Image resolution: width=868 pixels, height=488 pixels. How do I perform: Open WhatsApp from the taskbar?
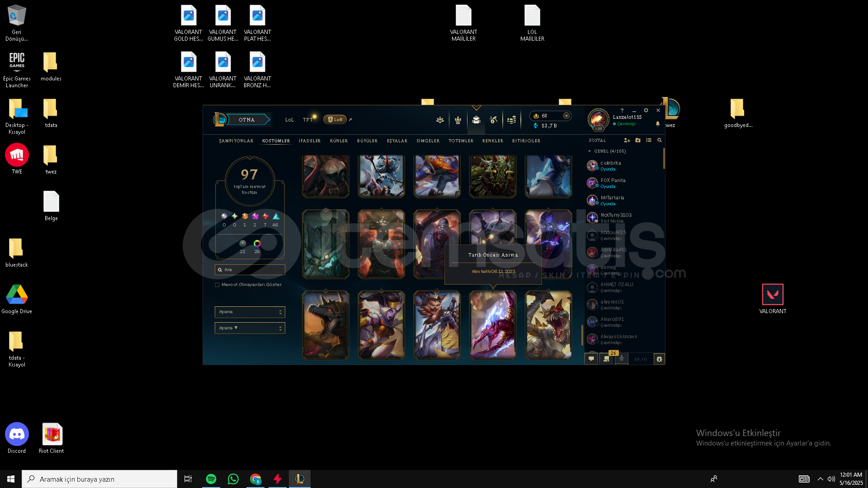point(233,479)
